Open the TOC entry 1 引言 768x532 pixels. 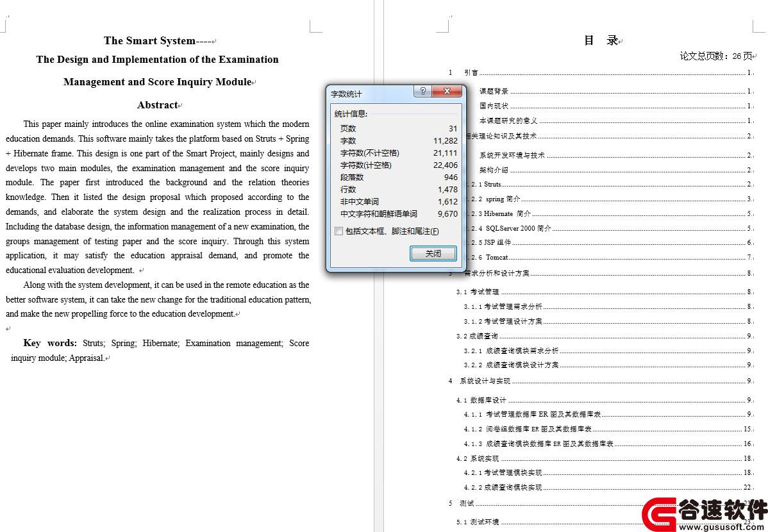[601, 72]
